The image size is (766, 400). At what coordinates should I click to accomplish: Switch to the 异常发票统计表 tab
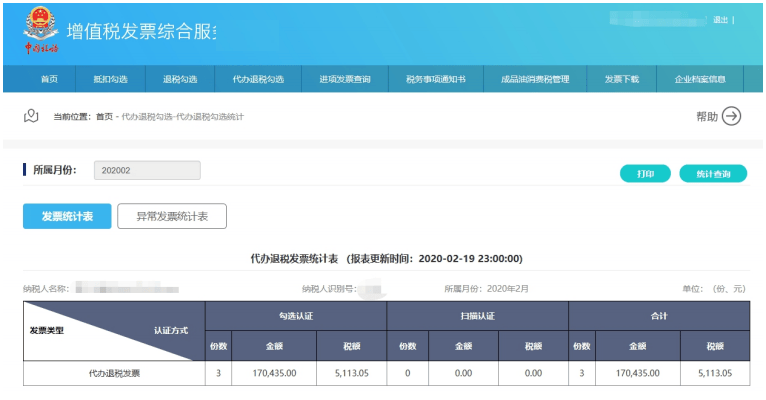tap(172, 216)
